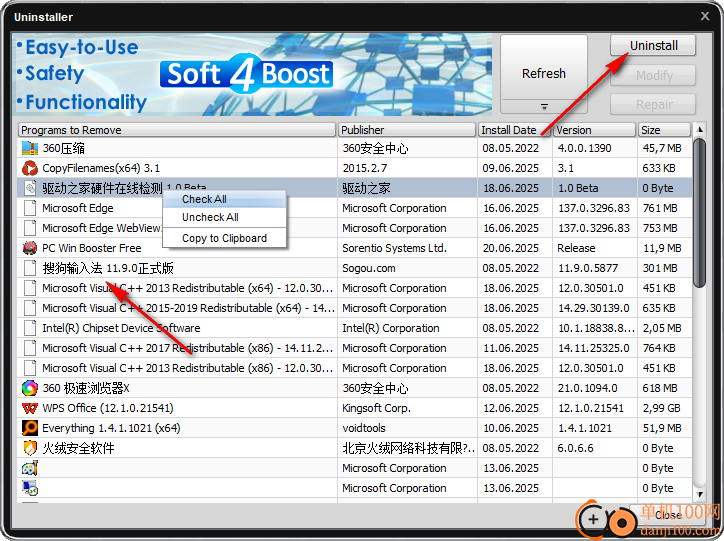Click the disabled Repair button
This screenshot has height=541, width=724.
pos(653,104)
